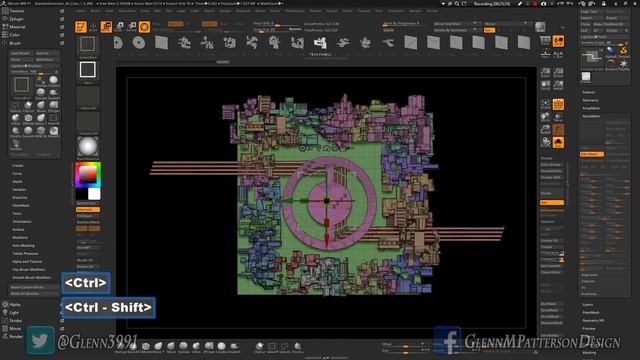Toggle Persp perspective icon on right shelf
640x360 pixels.
point(545,41)
